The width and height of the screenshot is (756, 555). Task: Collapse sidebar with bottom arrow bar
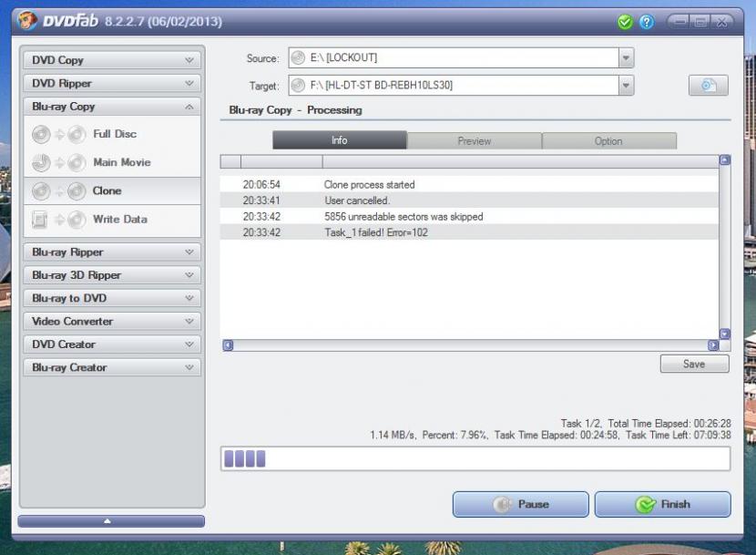111,521
